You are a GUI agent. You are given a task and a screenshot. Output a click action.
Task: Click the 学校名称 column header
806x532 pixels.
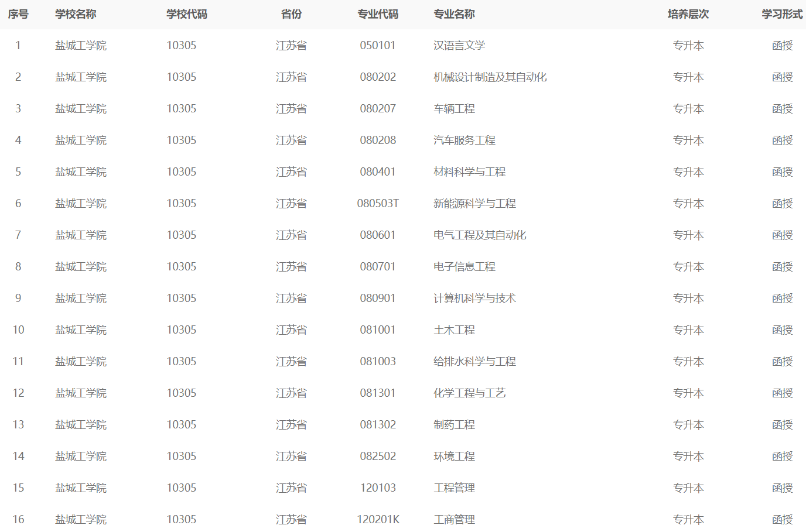coord(76,14)
